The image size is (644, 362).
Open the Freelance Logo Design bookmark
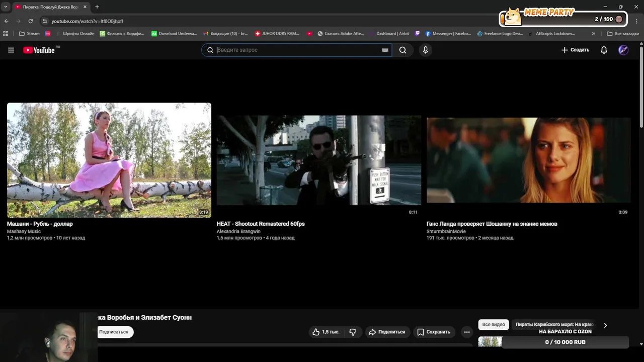coord(500,34)
